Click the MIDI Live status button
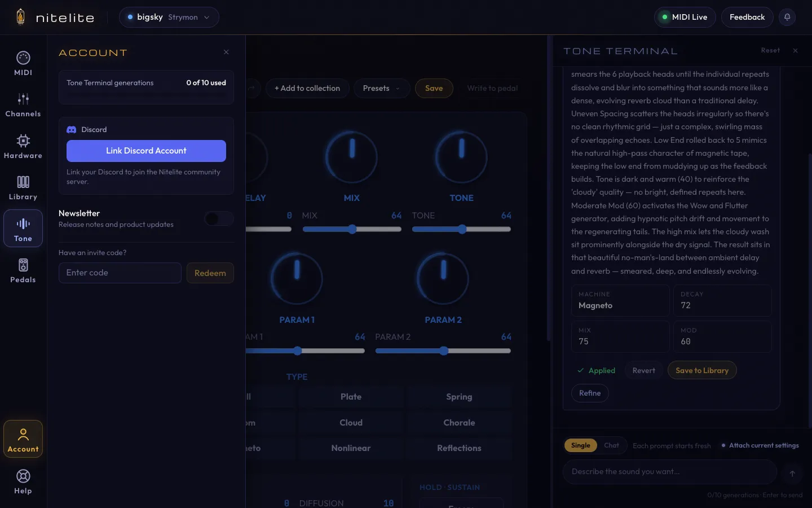This screenshot has height=508, width=812. (x=685, y=17)
